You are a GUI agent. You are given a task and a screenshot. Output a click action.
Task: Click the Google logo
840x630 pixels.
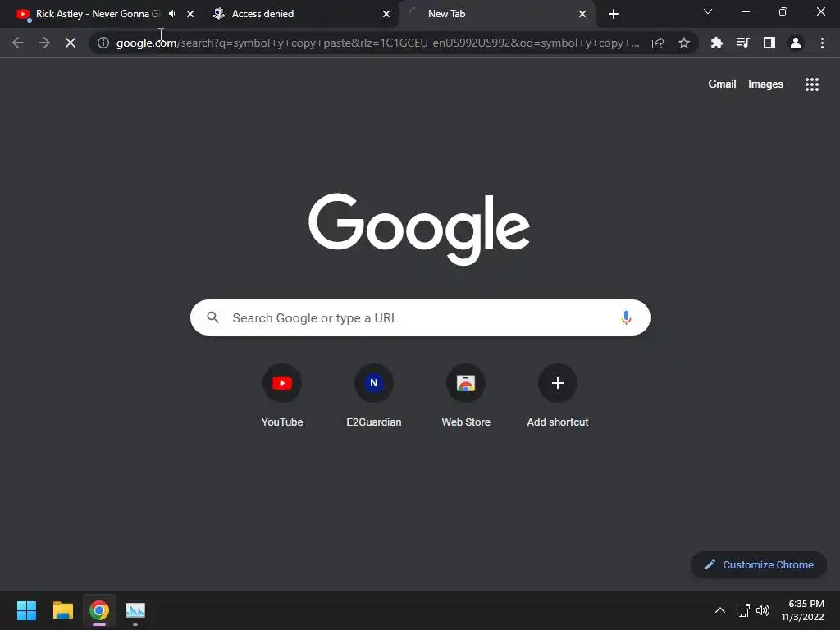point(419,229)
